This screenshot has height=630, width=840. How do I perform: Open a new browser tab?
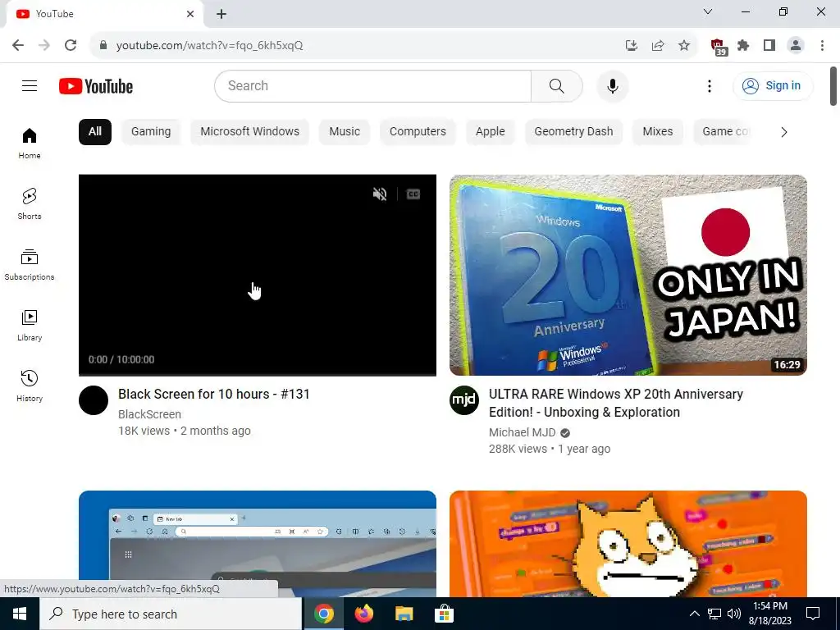[221, 14]
